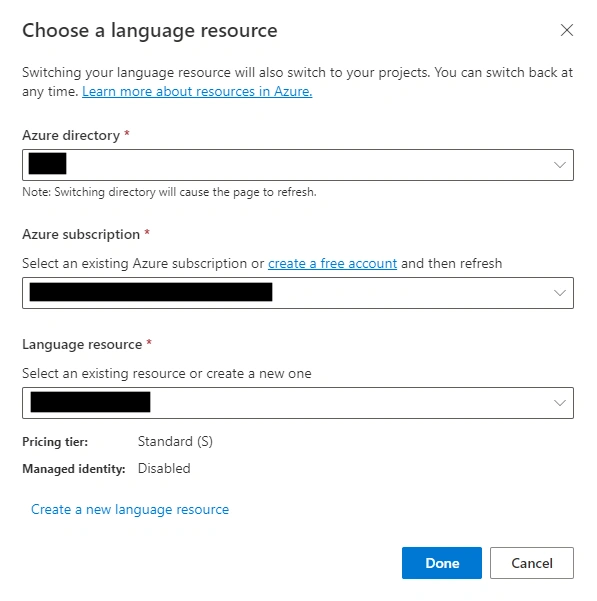
Task: Close the Choose a language resource dialog
Action: point(567,30)
